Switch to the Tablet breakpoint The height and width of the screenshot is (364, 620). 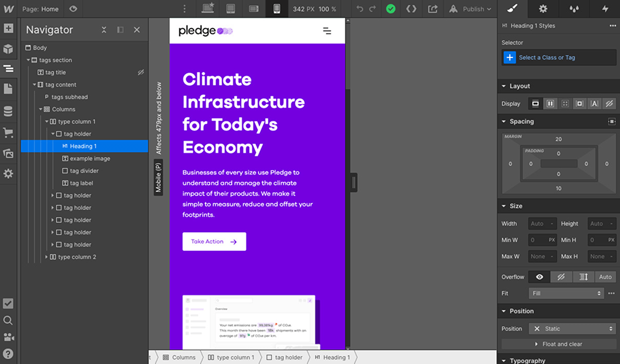coord(231,9)
